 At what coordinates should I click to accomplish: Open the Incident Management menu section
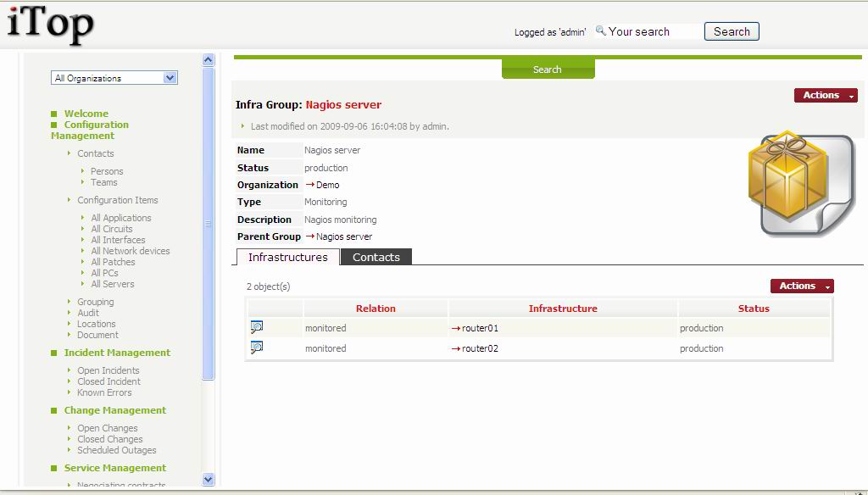point(117,353)
